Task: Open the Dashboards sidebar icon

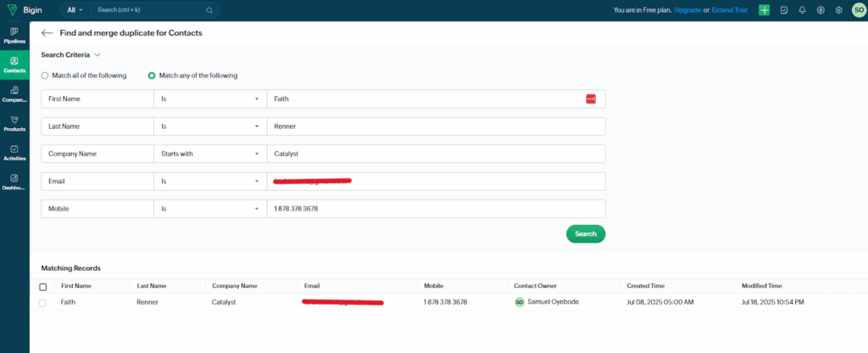Action: coord(14,182)
